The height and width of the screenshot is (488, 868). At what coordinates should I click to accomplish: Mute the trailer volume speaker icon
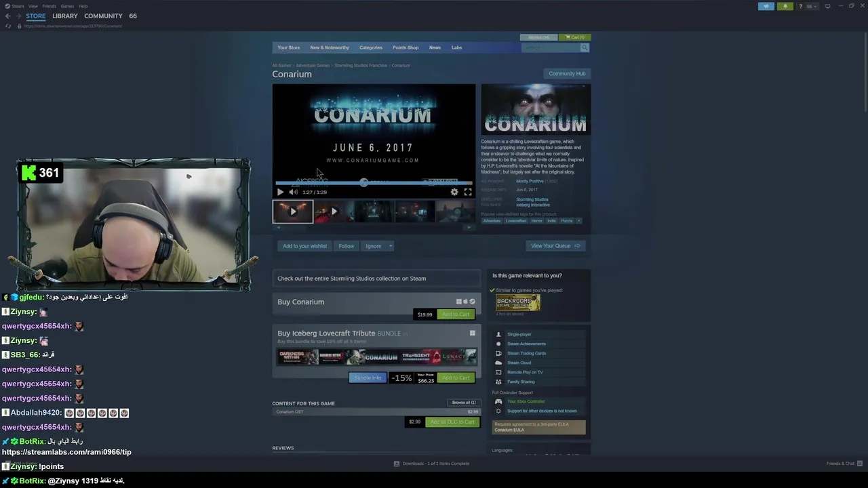[293, 192]
